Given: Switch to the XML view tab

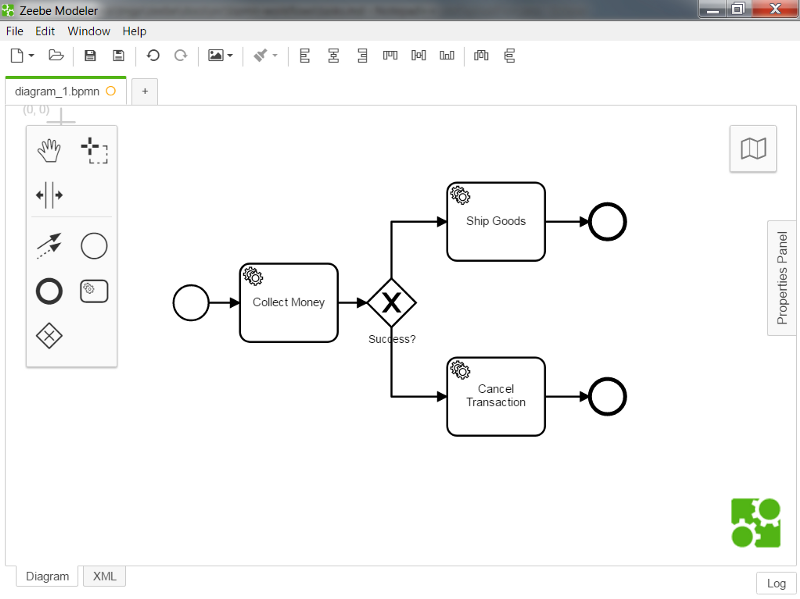Looking at the screenshot, I should [x=105, y=576].
